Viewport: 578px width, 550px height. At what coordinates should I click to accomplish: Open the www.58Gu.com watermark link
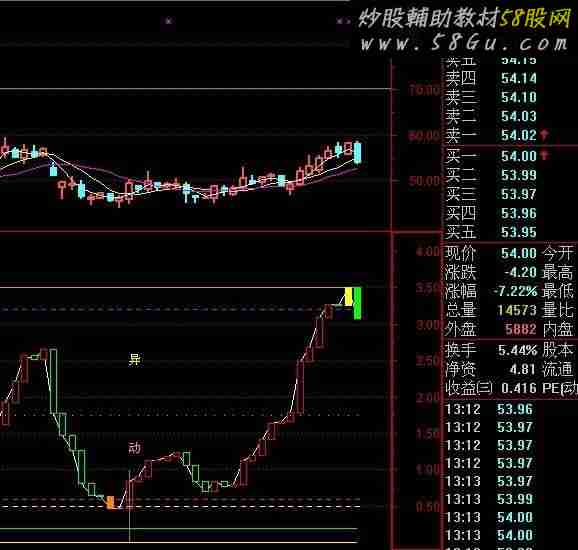tap(464, 43)
